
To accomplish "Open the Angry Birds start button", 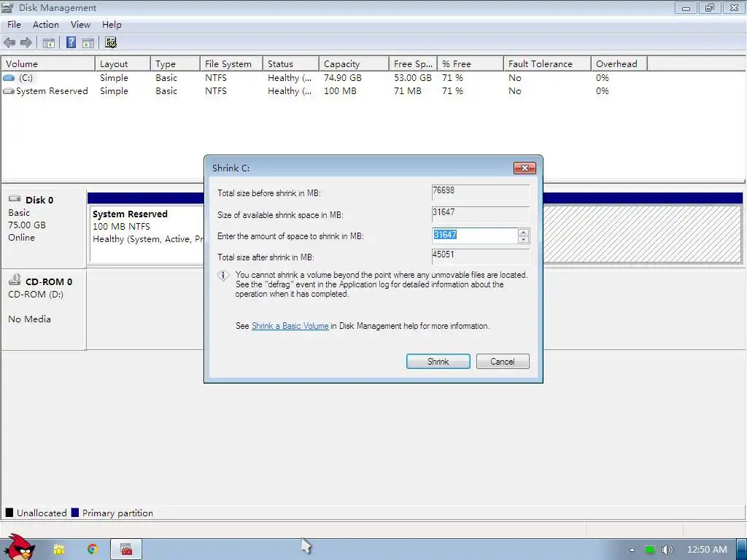I will pyautogui.click(x=20, y=547).
